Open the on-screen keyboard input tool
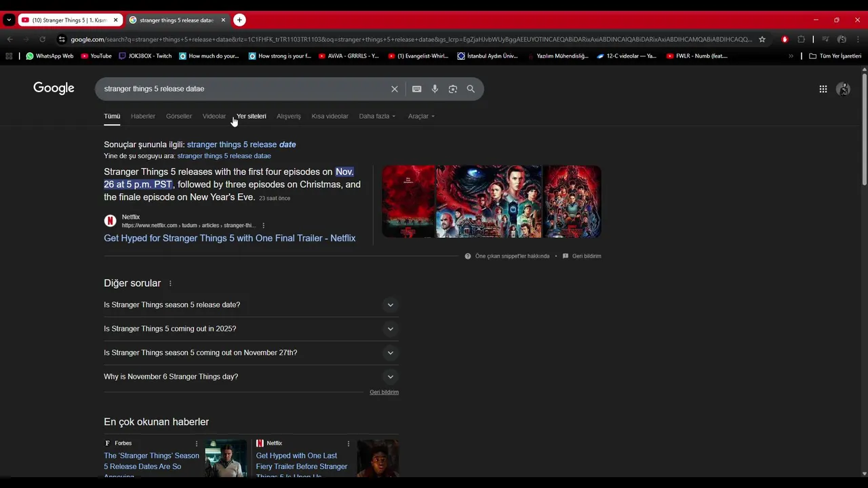 click(416, 89)
